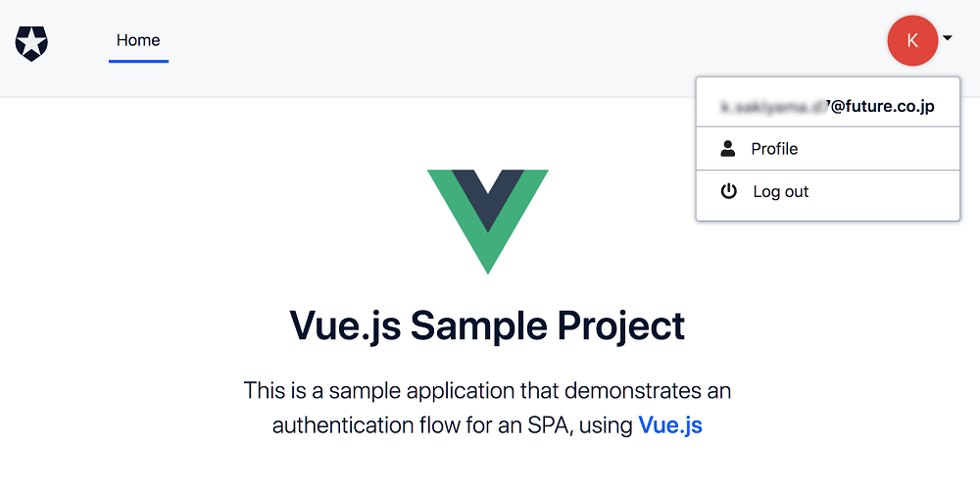Open the Profile menu entry

827,149
